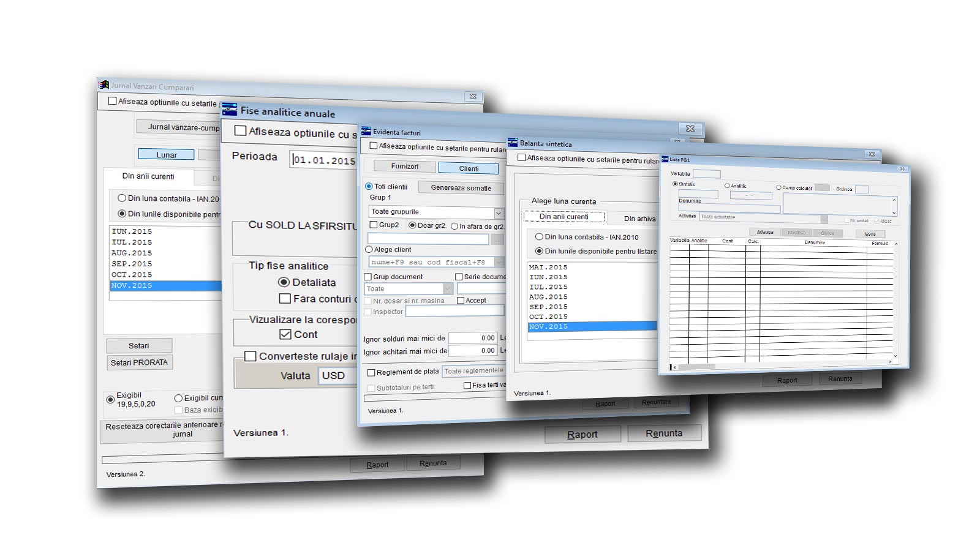The height and width of the screenshot is (551, 980).
Task: Select the Furnizori toggle button
Action: (404, 166)
